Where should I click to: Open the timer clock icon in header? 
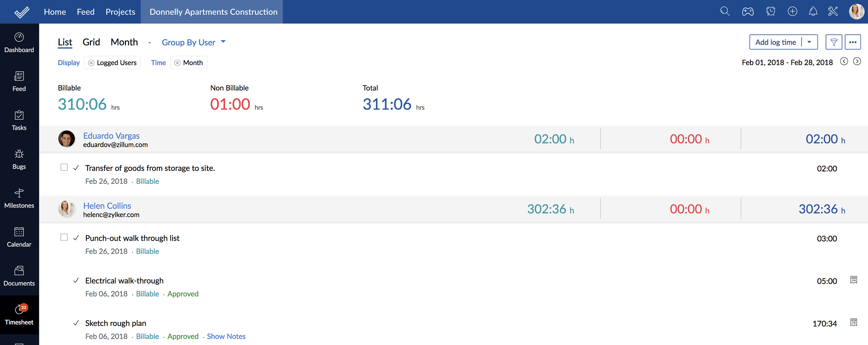point(770,12)
